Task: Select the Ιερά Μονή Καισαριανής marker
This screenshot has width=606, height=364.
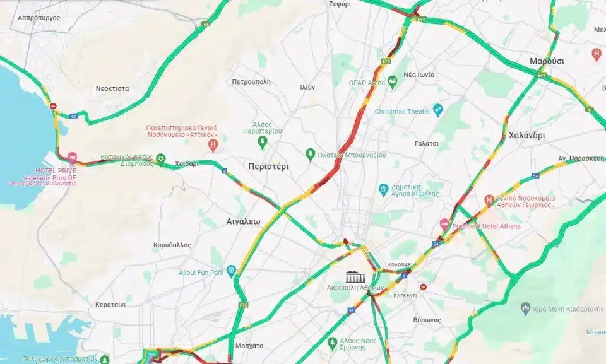Action: coord(525,308)
